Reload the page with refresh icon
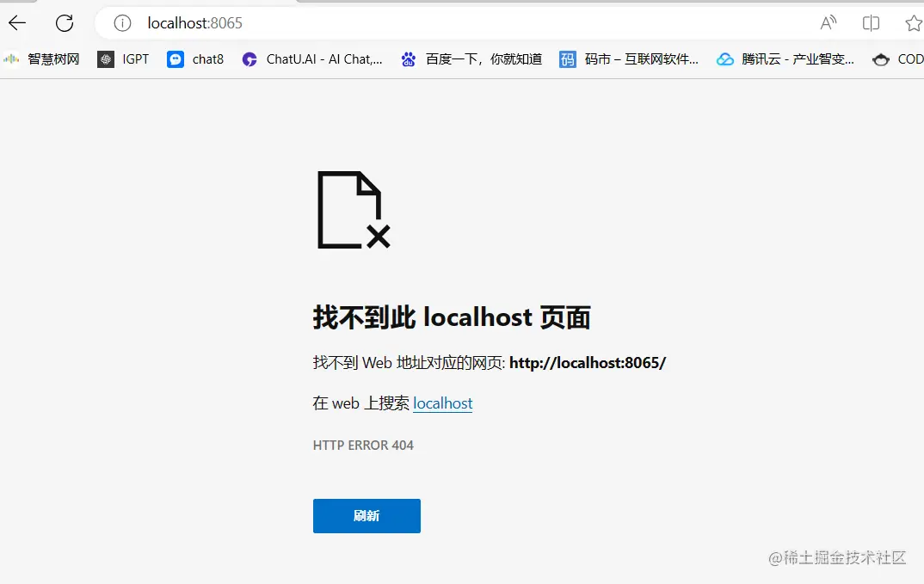The height and width of the screenshot is (584, 924). pyautogui.click(x=65, y=23)
